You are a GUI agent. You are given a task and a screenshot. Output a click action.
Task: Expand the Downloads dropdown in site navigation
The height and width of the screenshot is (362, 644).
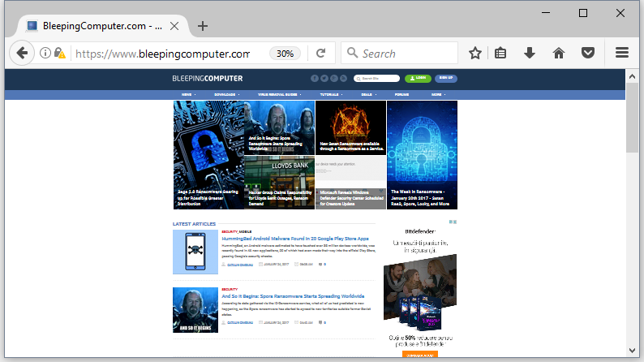(x=225, y=95)
